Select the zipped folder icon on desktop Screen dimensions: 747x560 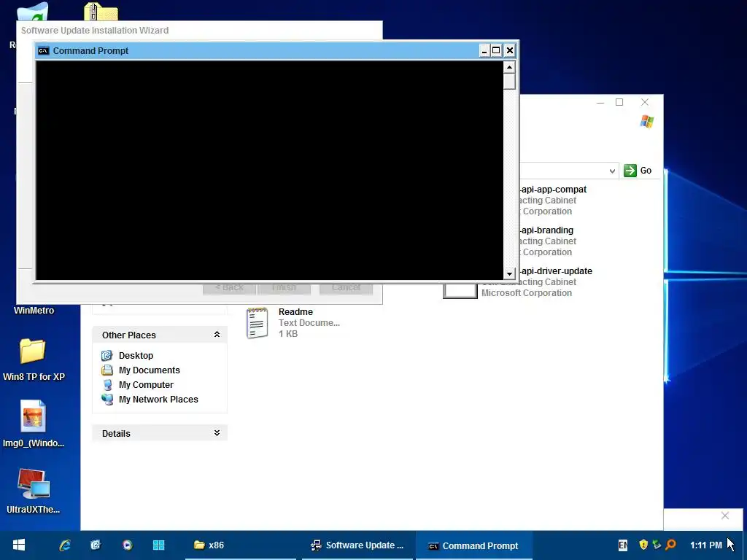tap(101, 12)
